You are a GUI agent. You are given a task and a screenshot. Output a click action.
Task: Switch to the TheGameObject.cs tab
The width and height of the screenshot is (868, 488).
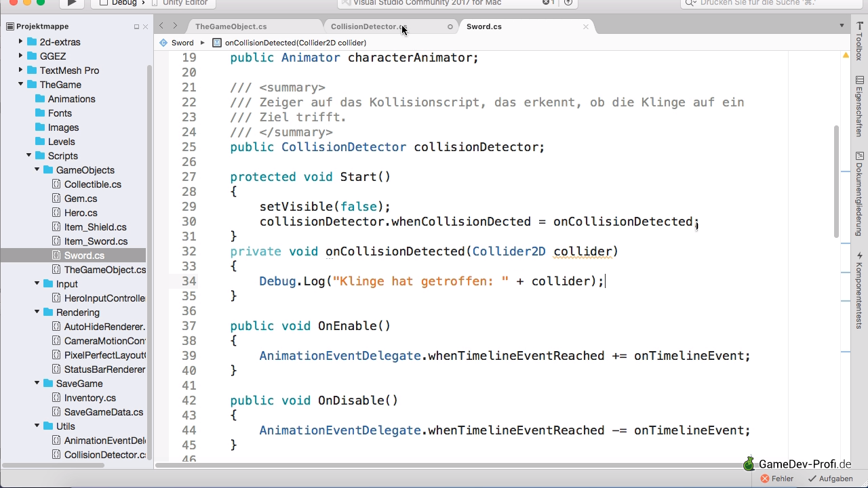point(231,26)
